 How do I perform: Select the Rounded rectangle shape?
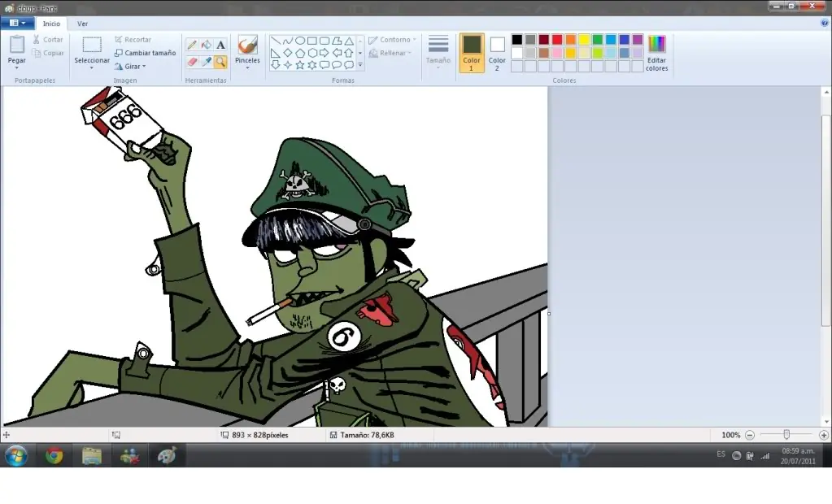[325, 41]
